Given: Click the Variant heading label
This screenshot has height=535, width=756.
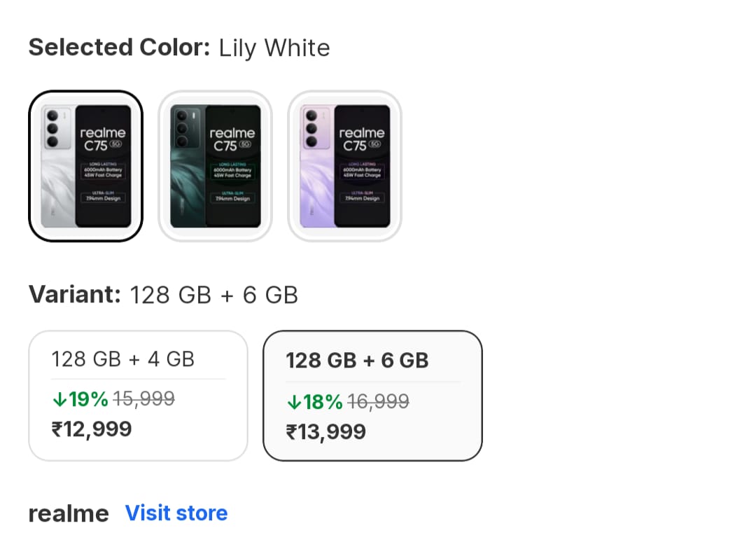Looking at the screenshot, I should [76, 295].
